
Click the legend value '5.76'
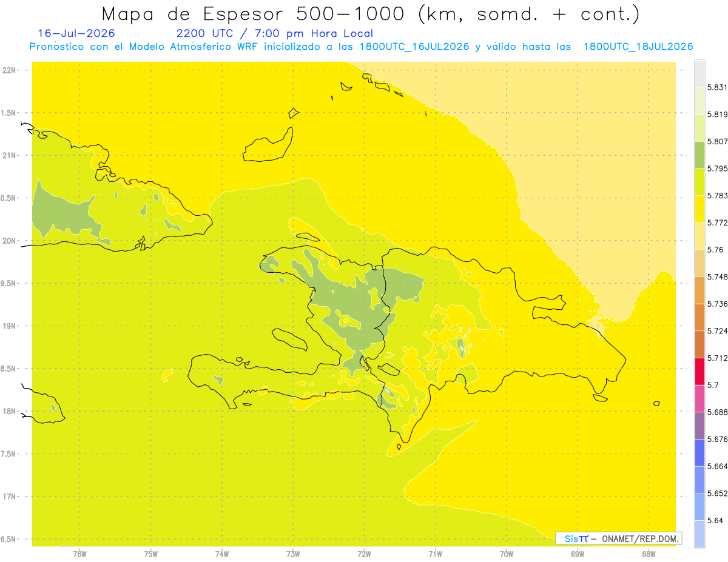[x=715, y=250]
